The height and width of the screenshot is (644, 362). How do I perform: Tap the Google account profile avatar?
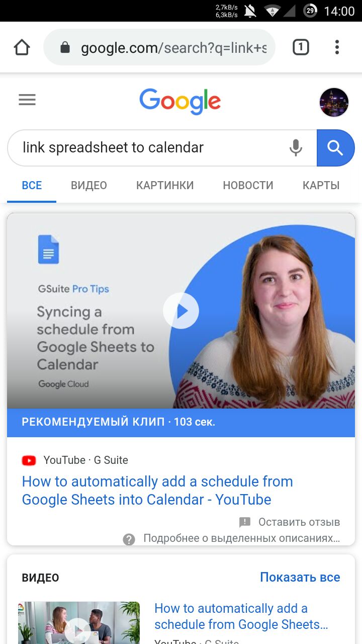[334, 102]
